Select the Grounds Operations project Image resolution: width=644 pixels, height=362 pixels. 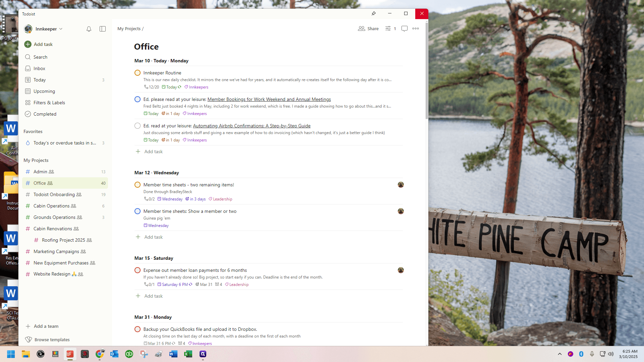[65, 217]
